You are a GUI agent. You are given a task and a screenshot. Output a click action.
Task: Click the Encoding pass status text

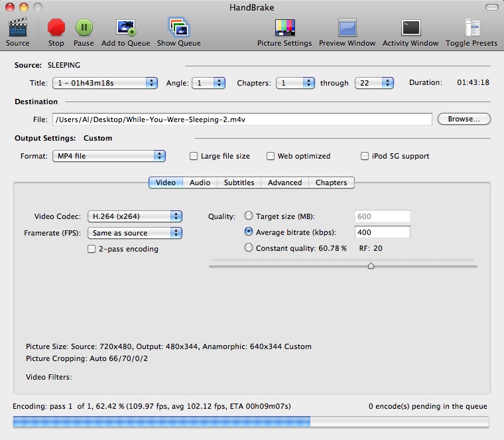pyautogui.click(x=152, y=406)
